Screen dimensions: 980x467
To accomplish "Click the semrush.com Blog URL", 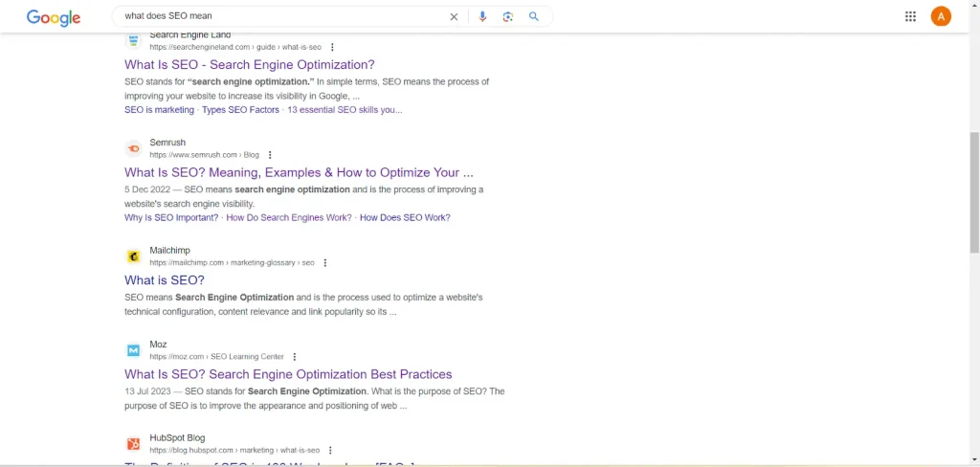I will [204, 155].
